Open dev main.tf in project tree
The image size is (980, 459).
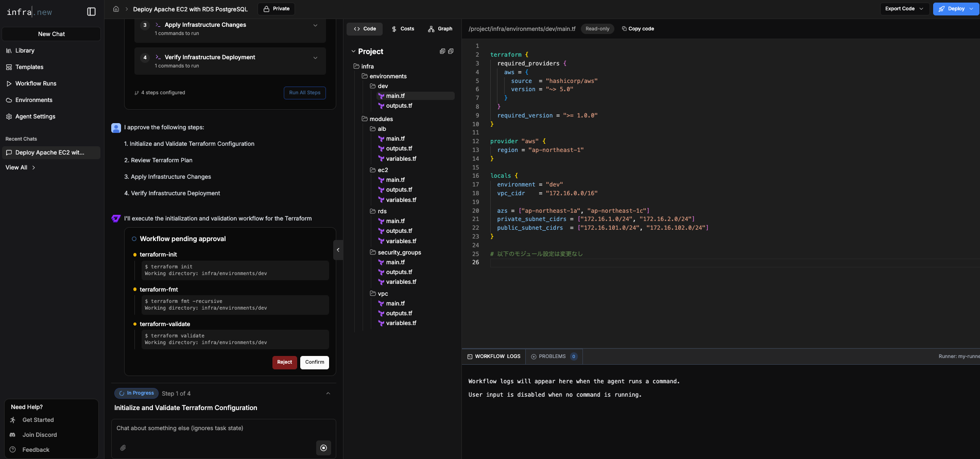coord(415,96)
